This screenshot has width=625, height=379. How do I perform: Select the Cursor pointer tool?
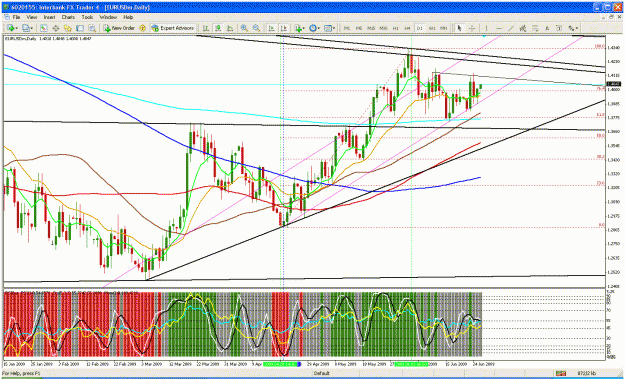459,28
